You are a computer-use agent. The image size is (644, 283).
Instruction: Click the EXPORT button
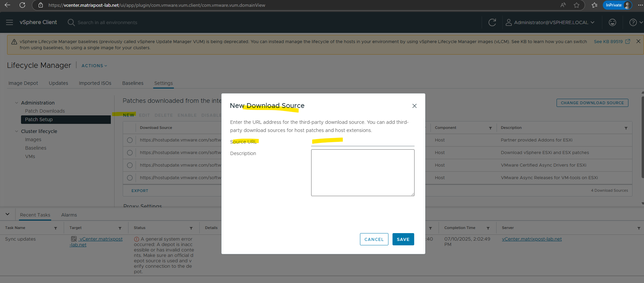(x=140, y=191)
